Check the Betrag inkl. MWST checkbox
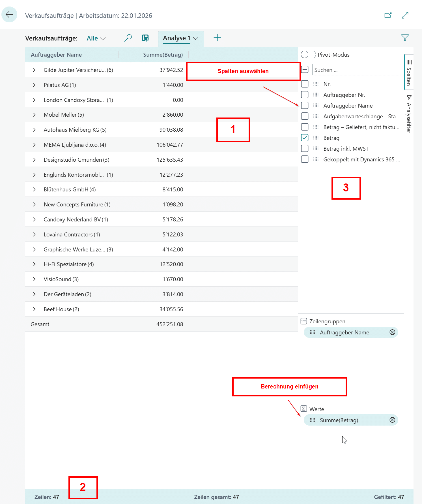 click(x=305, y=149)
